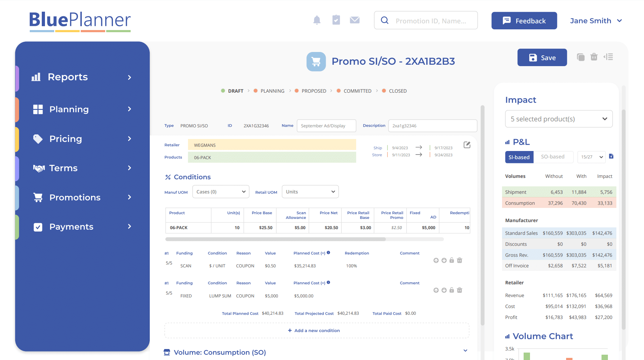Screen dimensions: 644x360
Task: Expand the Volume: Consumption (SO) section
Action: 465,350
